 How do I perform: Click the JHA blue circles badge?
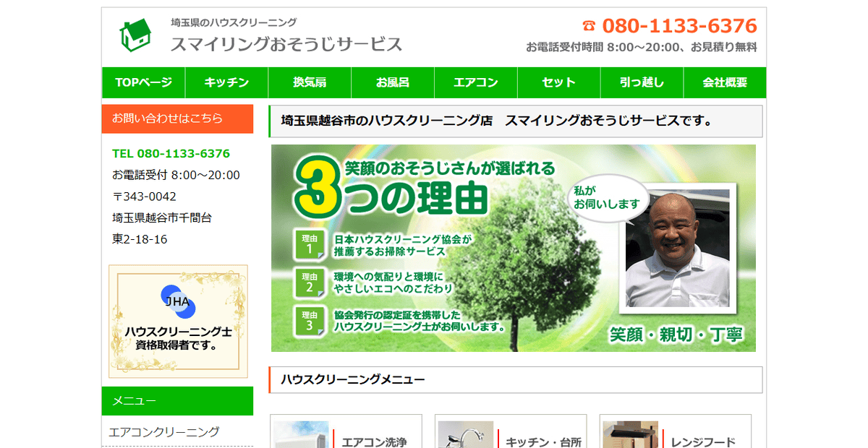click(178, 301)
